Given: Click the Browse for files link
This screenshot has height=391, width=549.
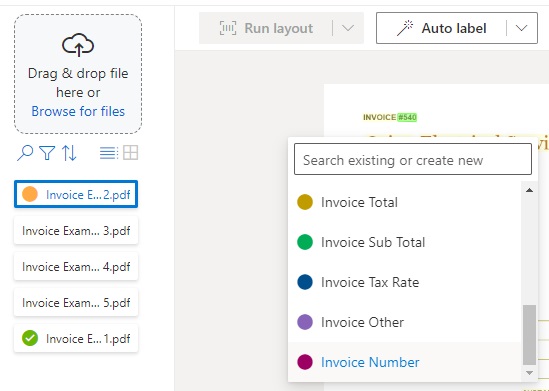Looking at the screenshot, I should pos(78,111).
